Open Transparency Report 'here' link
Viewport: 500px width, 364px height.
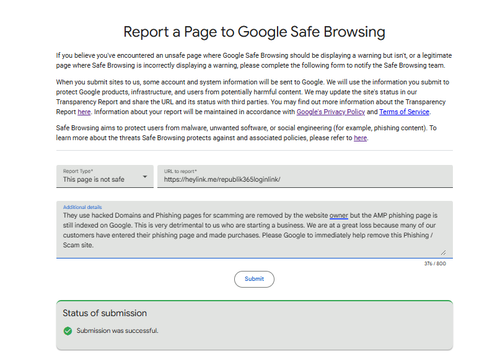[x=84, y=112]
